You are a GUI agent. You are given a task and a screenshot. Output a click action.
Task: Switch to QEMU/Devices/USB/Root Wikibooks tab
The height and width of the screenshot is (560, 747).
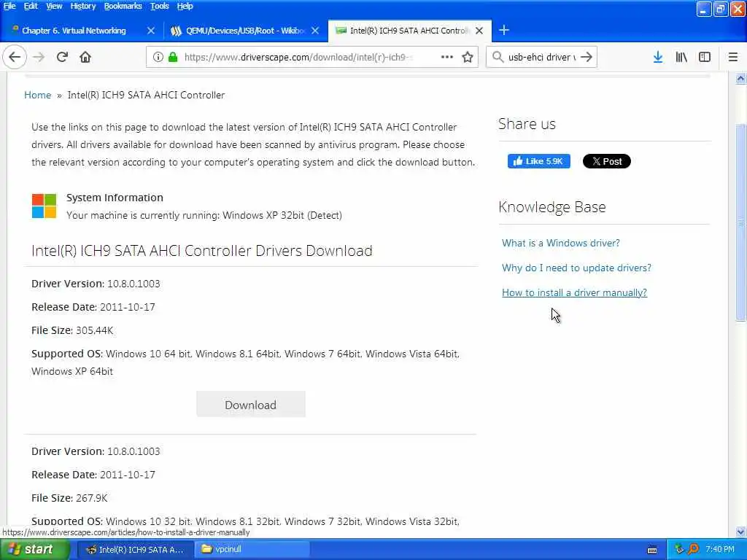point(245,31)
